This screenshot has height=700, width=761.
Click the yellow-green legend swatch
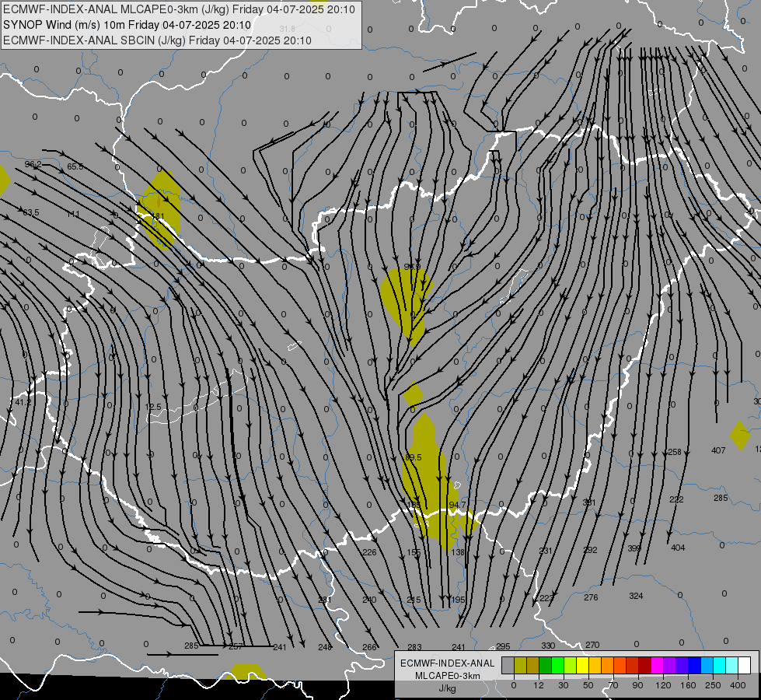point(571,666)
